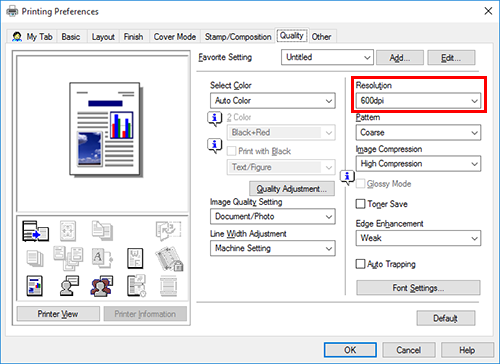The height and width of the screenshot is (364, 500).
Task: Click the color document quality icon
Action: [x=35, y=286]
